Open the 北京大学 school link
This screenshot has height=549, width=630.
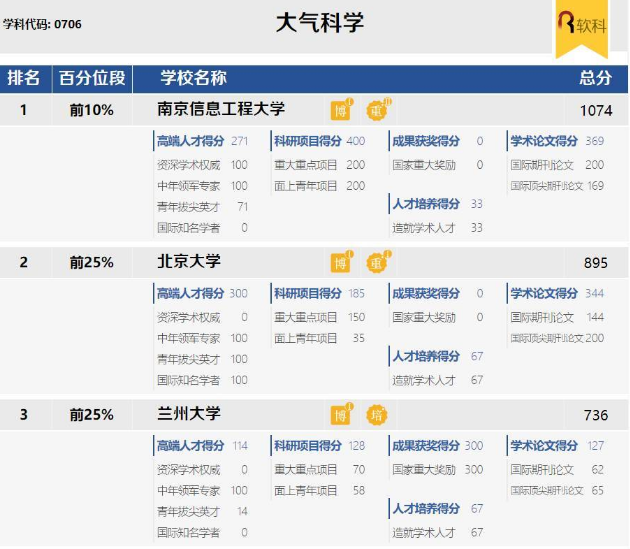click(189, 262)
